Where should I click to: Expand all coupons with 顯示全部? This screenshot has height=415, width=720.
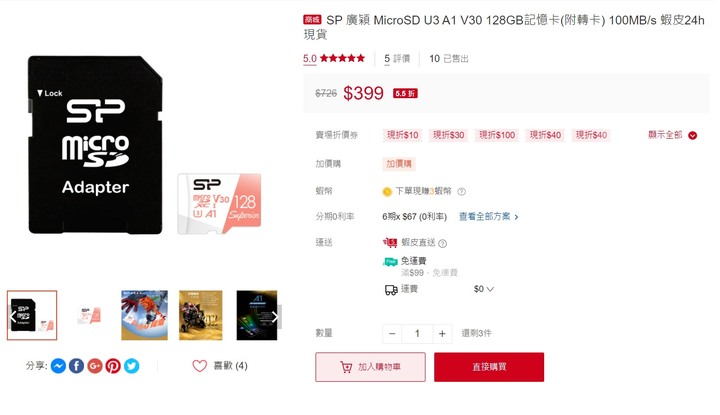pos(672,135)
